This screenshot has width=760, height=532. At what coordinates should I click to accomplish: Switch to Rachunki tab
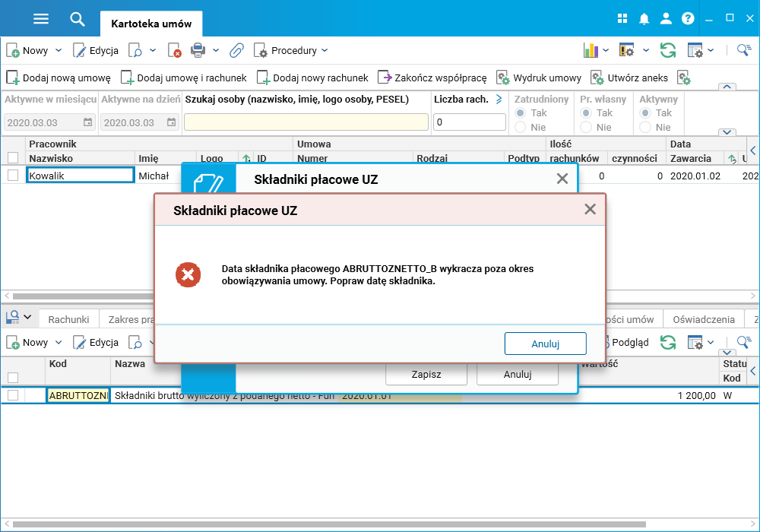pos(69,319)
